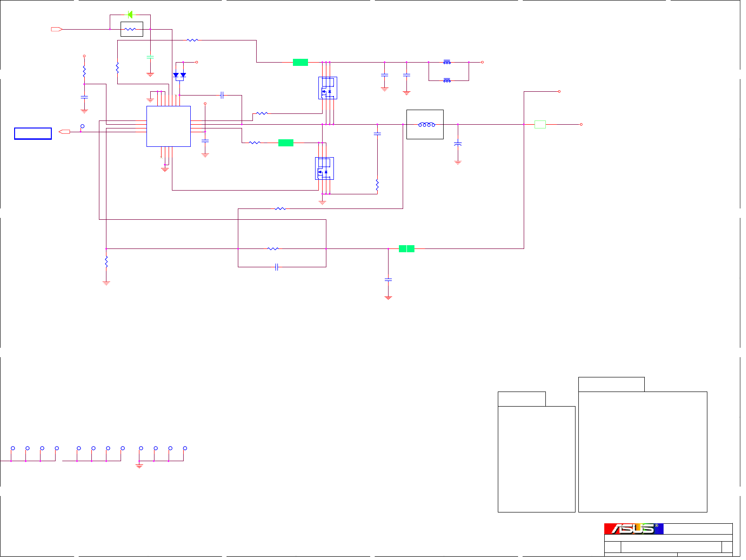Click the green block feeding lower MOSFET gate

tap(286, 143)
